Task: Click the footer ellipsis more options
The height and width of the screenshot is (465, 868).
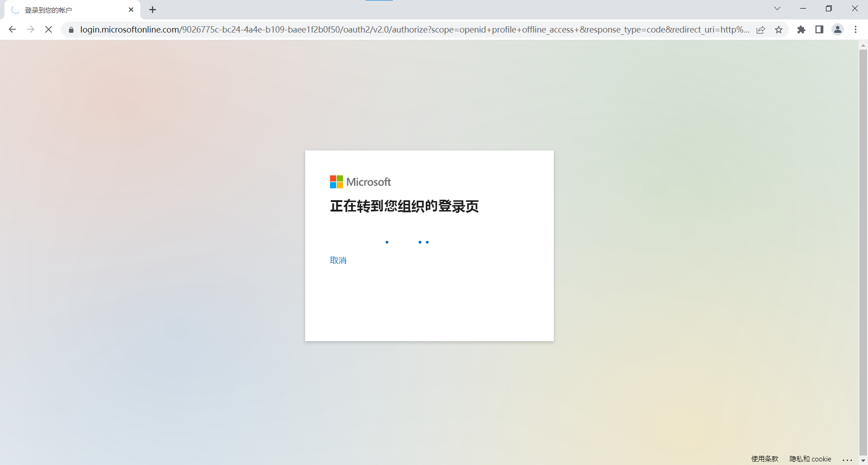Action: tap(847, 459)
